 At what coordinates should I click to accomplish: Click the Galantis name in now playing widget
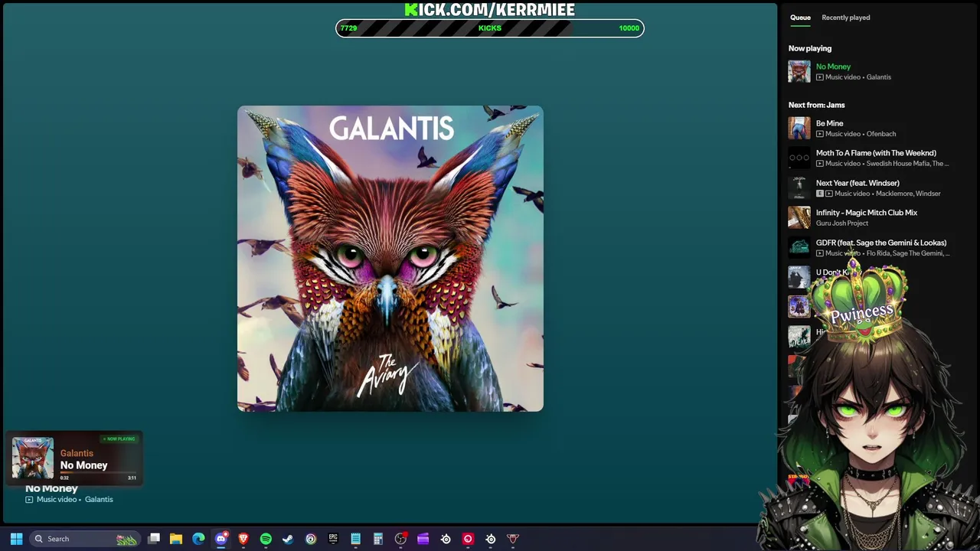(x=77, y=453)
